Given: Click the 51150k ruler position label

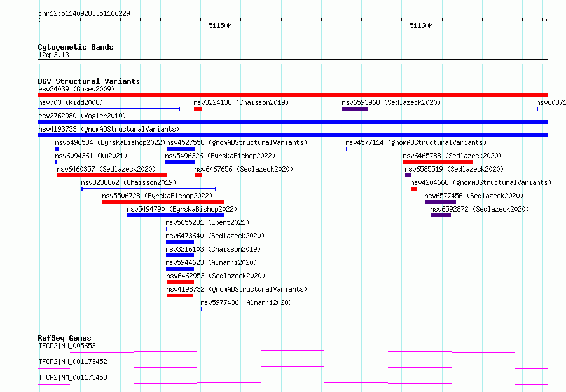Looking at the screenshot, I should (x=220, y=25).
